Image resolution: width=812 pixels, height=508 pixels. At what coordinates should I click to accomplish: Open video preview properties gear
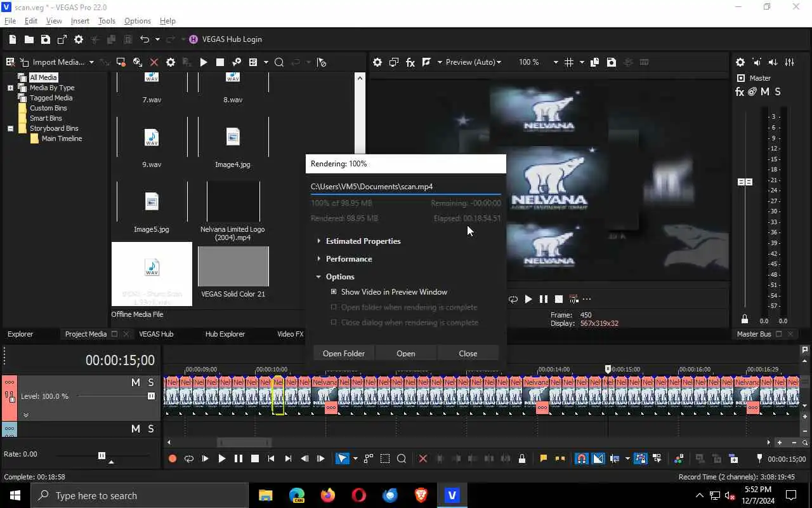click(x=377, y=62)
